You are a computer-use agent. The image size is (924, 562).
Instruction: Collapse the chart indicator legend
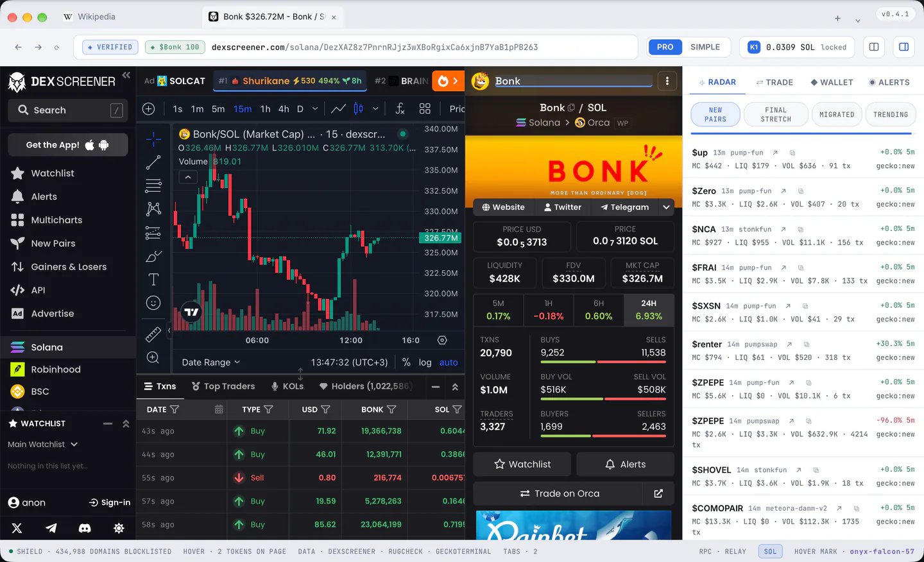(x=188, y=177)
